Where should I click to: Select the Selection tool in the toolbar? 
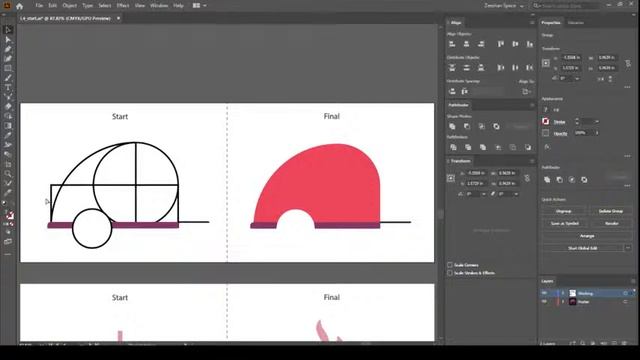pos(8,30)
